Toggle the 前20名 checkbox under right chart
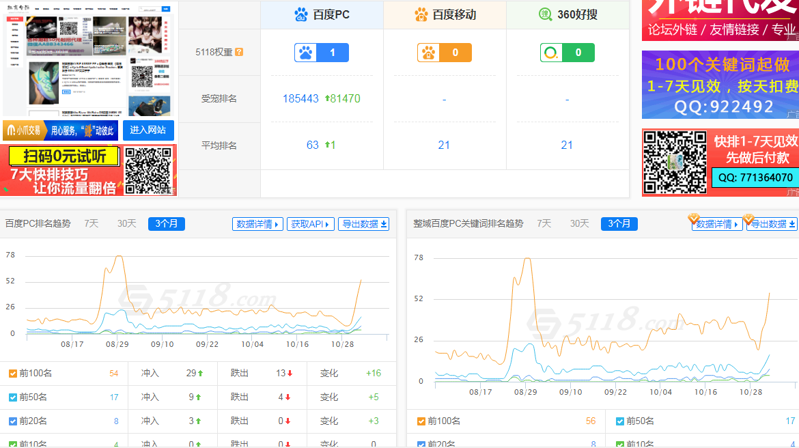Viewport: 799px width, 448px height. coord(421,444)
